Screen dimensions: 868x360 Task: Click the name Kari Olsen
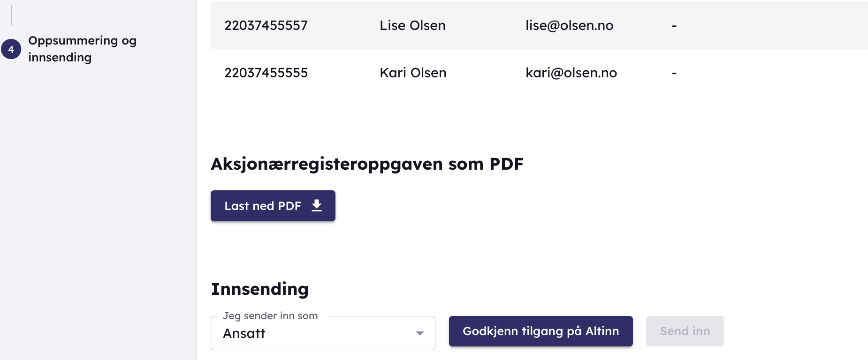(413, 73)
